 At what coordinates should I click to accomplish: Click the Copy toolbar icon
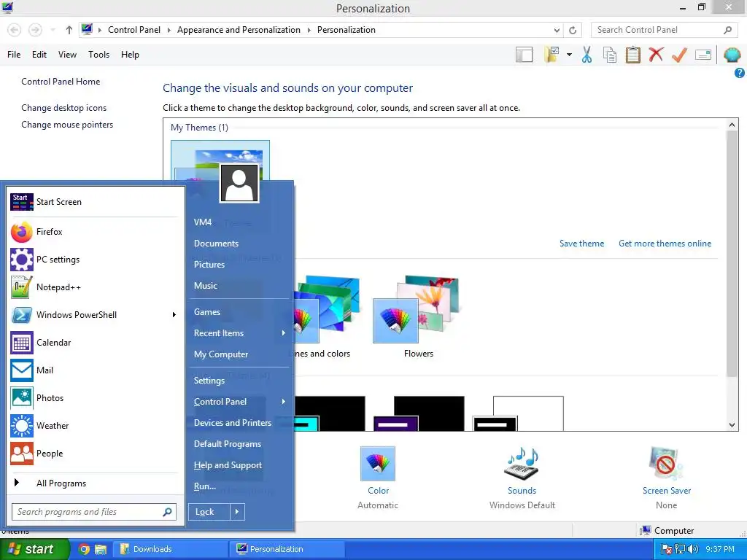click(x=610, y=55)
